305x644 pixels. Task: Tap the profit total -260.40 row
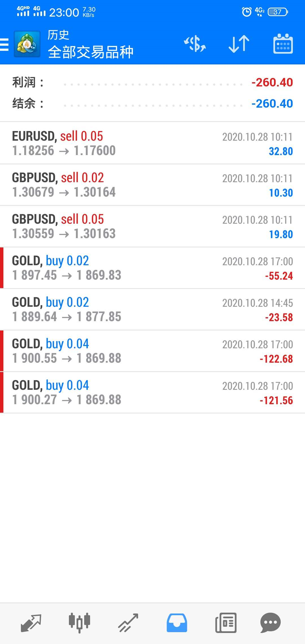pyautogui.click(x=152, y=82)
